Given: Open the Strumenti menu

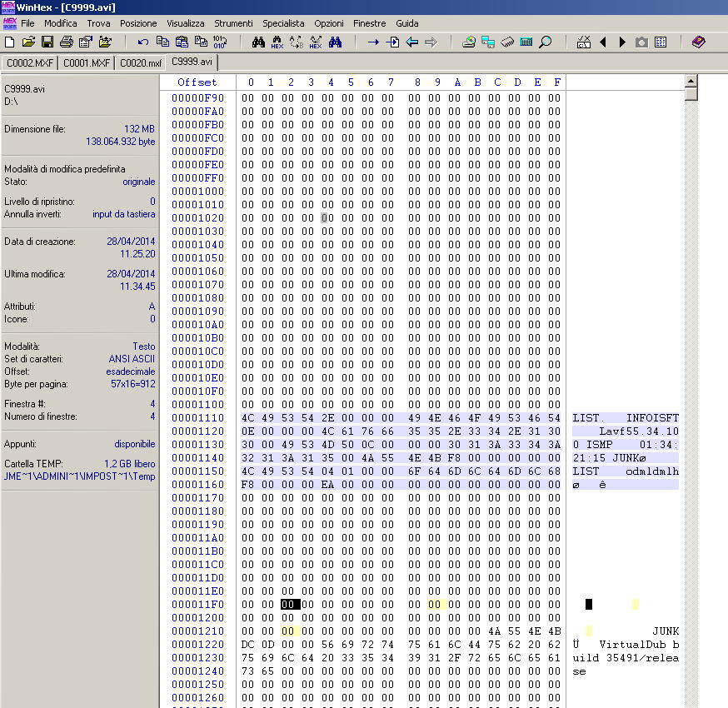Looking at the screenshot, I should coord(233,23).
